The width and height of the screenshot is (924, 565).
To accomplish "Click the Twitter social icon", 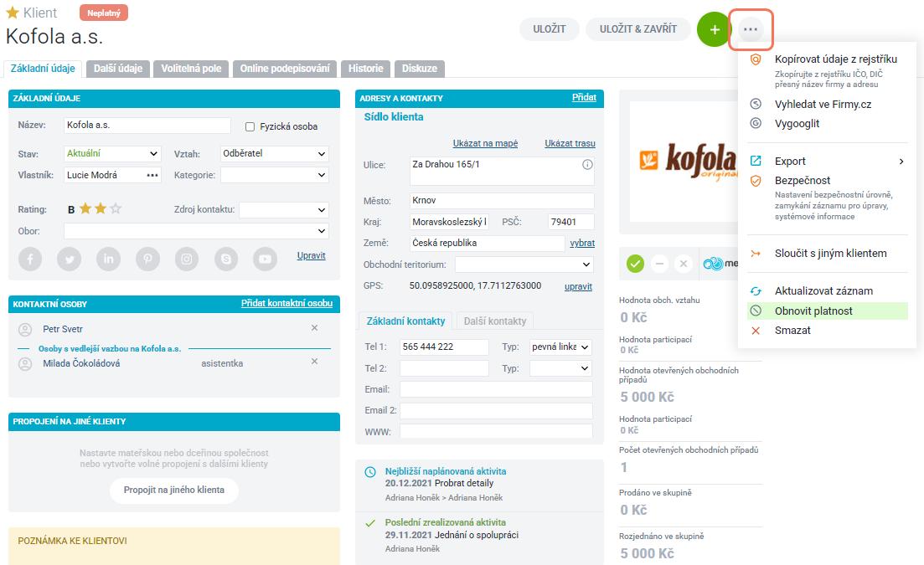I will coord(69,259).
